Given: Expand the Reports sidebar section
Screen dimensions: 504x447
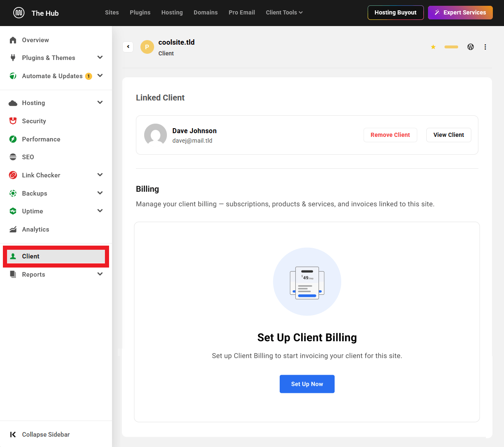Looking at the screenshot, I should [x=100, y=274].
